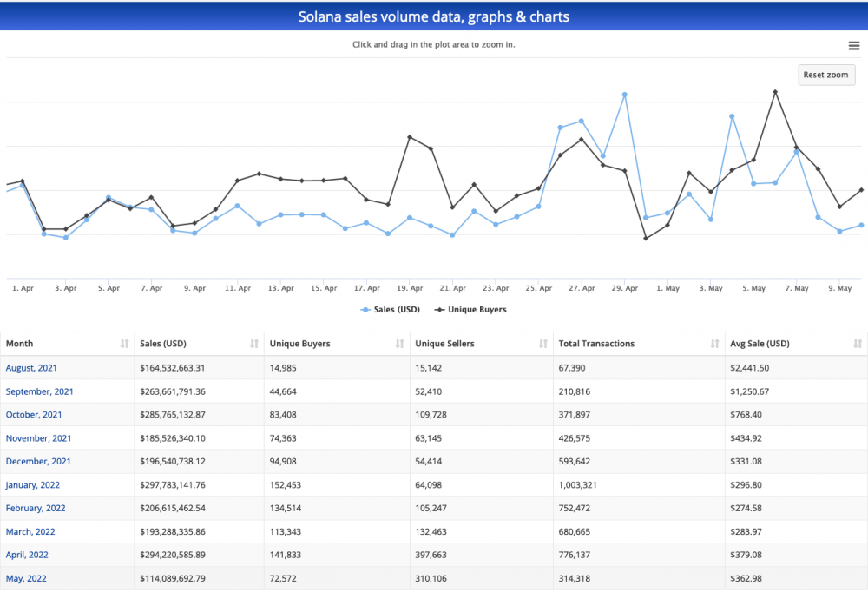Toggle the Sales (USD) legend series

(391, 310)
